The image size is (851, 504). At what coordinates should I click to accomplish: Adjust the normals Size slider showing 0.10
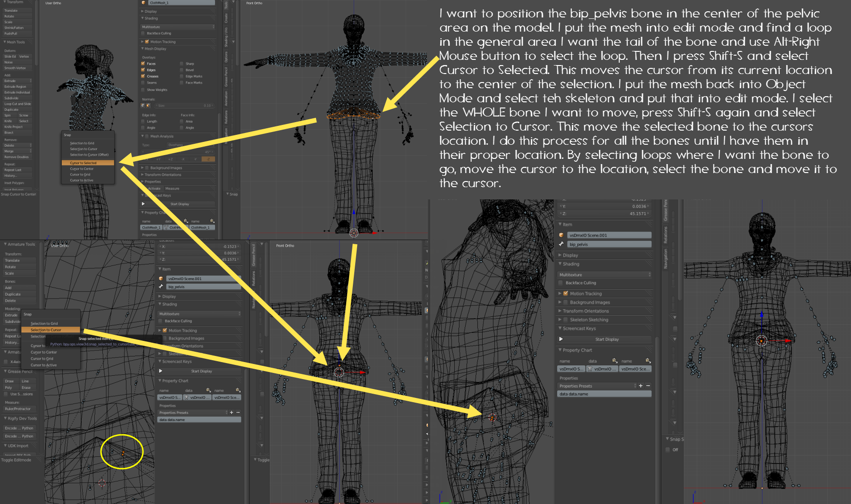pyautogui.click(x=184, y=106)
